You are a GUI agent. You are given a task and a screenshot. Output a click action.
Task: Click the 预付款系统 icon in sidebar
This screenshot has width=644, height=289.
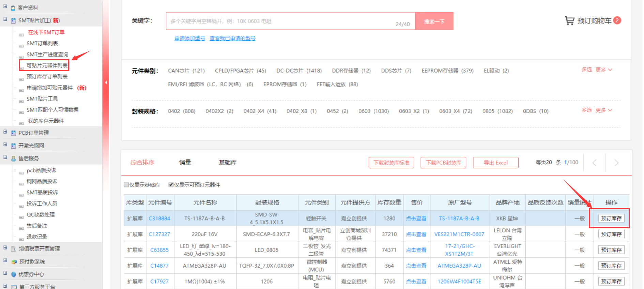[x=14, y=262]
